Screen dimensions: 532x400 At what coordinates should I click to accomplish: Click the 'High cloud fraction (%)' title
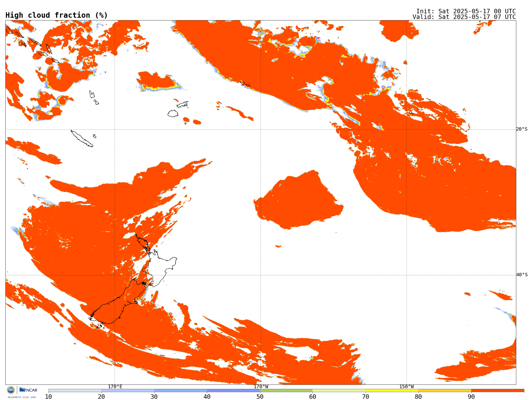click(x=57, y=15)
